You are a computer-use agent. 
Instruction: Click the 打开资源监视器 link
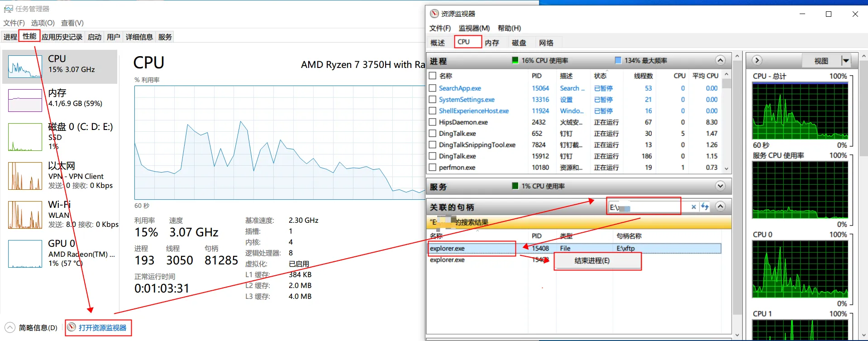102,327
